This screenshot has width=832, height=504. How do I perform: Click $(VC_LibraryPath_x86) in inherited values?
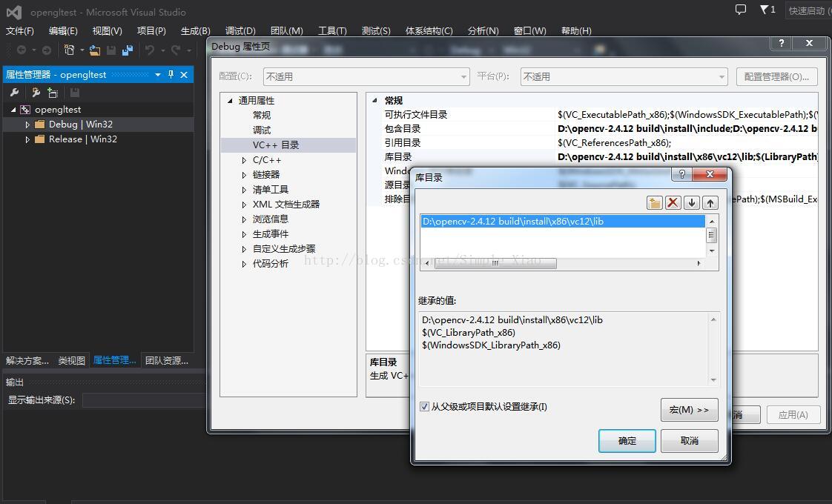pyautogui.click(x=469, y=333)
